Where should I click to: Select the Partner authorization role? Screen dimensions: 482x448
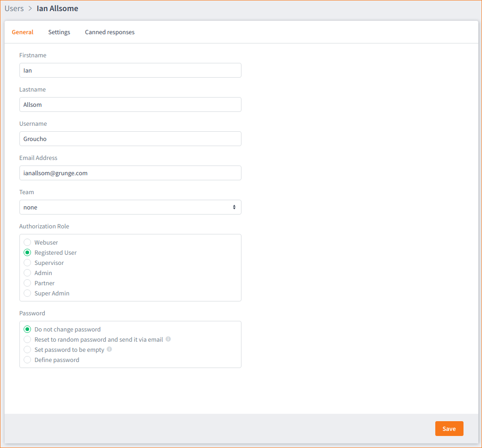point(27,283)
